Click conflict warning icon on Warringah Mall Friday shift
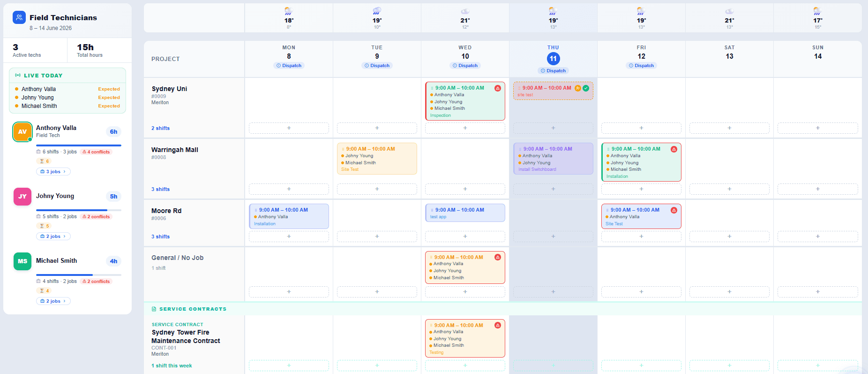Image resolution: width=868 pixels, height=374 pixels. coord(674,149)
